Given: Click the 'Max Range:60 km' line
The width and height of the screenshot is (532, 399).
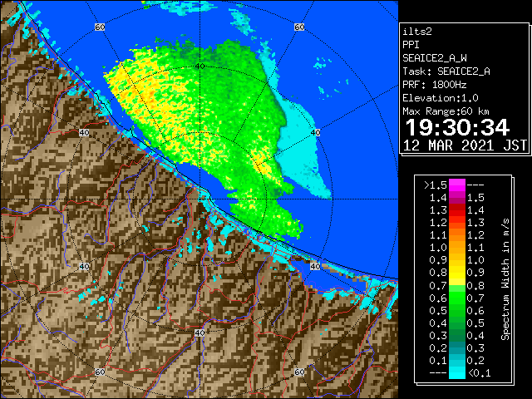Looking at the screenshot, I should 446,111.
